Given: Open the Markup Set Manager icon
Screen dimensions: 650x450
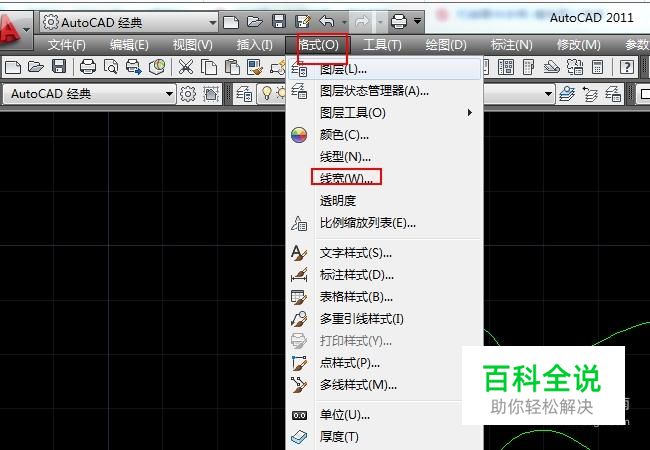Looking at the screenshot, I should tap(575, 67).
